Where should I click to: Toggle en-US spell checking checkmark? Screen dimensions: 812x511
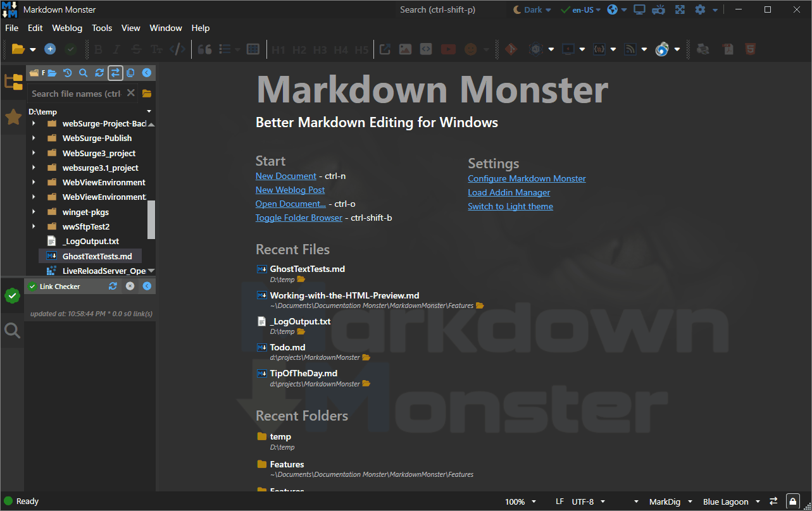tap(565, 9)
